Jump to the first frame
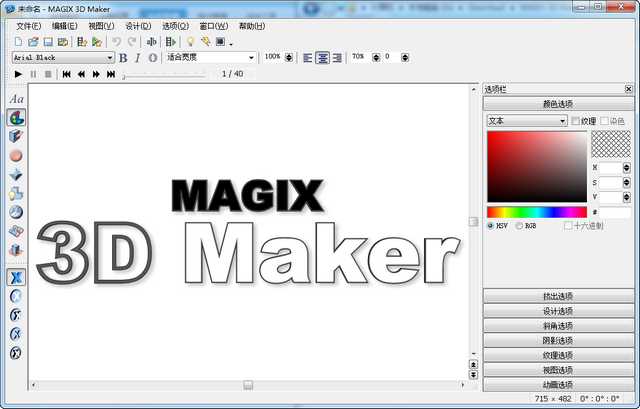Viewport: 640px width, 409px height. (67, 74)
